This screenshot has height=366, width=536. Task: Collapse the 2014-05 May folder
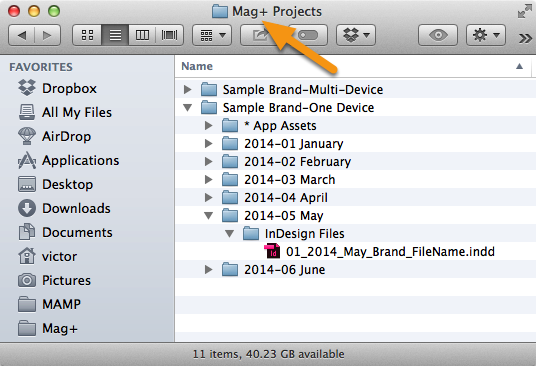tap(209, 216)
